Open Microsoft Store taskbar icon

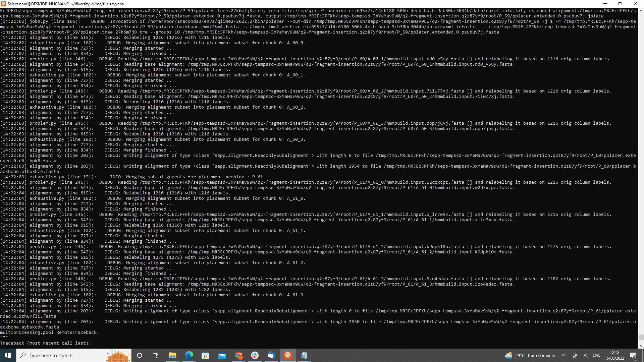click(205, 355)
